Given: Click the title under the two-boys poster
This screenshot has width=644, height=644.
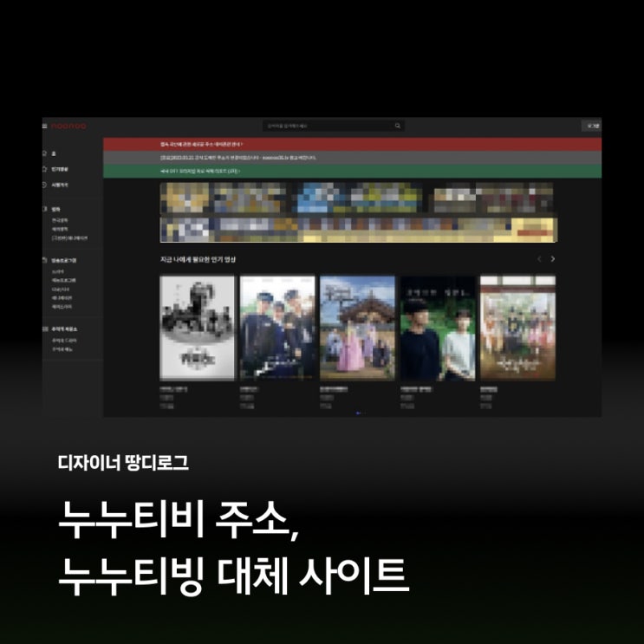Looking at the screenshot, I should pos(416,389).
